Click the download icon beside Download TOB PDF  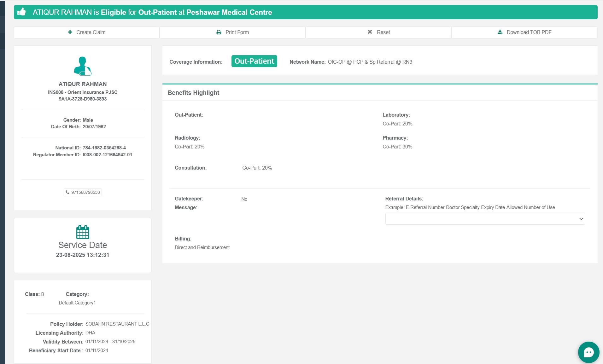(500, 32)
